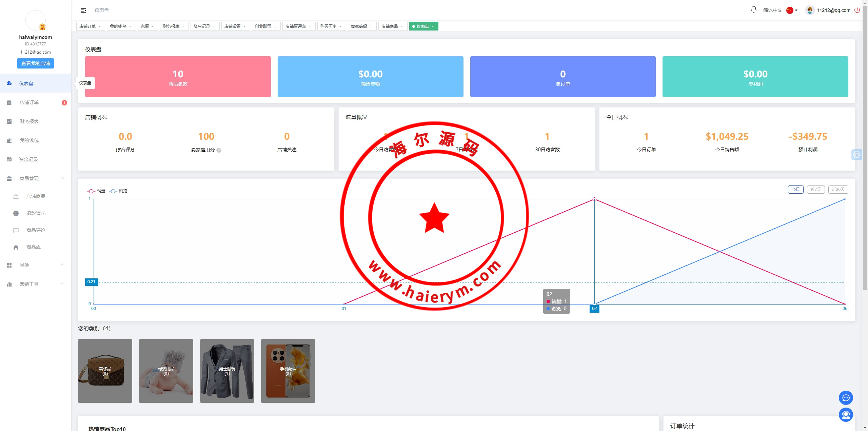
Task: Click the power logout icon
Action: pyautogui.click(x=857, y=10)
